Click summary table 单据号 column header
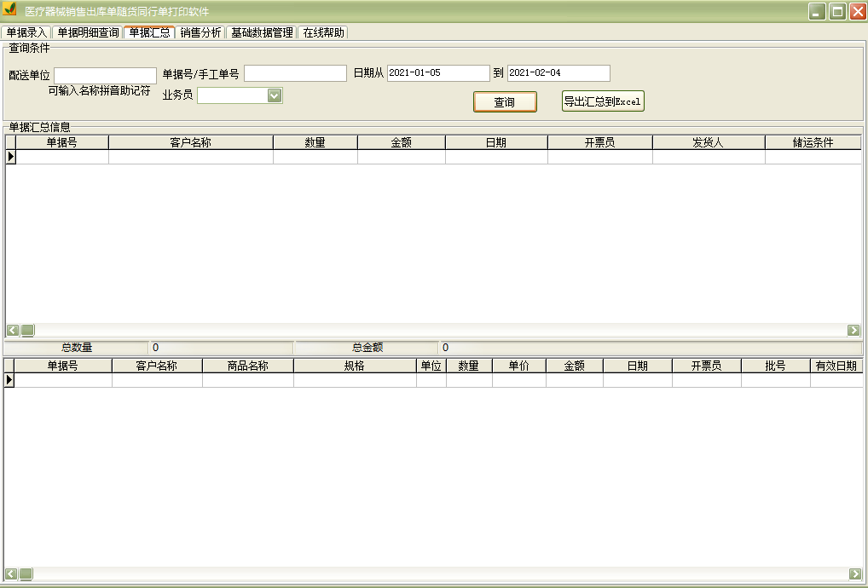Viewport: 868px width, 588px height. [x=61, y=142]
